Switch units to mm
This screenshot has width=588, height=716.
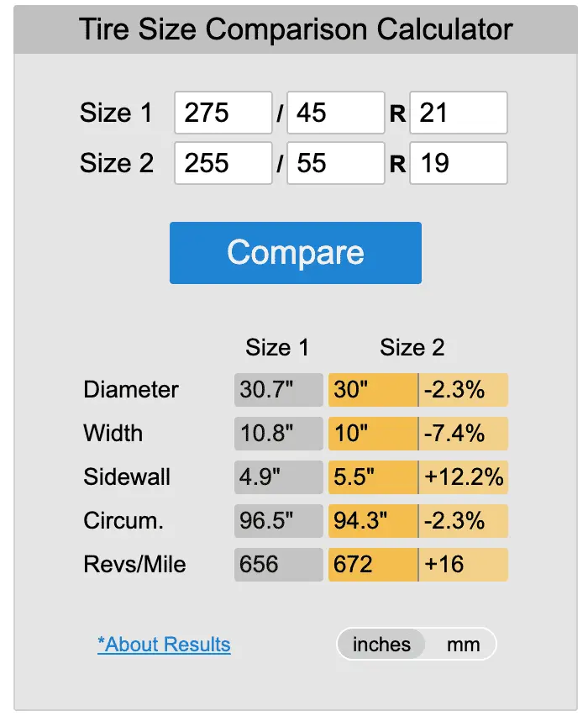463,645
